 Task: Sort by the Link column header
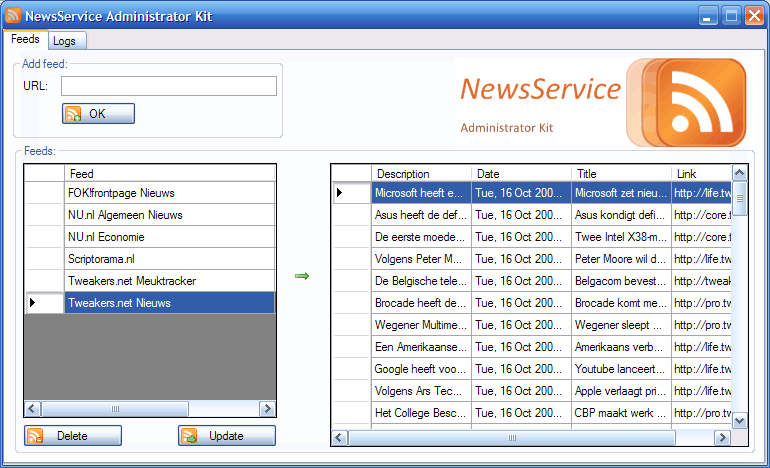701,174
